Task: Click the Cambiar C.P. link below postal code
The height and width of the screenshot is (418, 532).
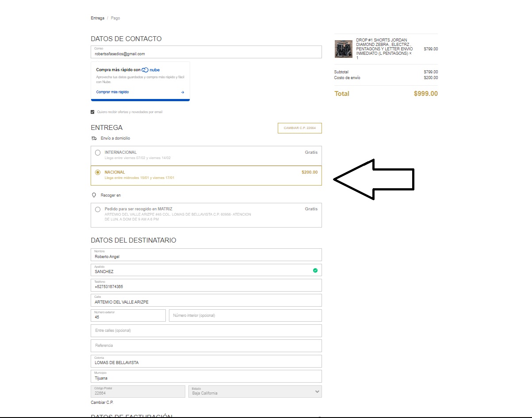Action: pyautogui.click(x=102, y=403)
